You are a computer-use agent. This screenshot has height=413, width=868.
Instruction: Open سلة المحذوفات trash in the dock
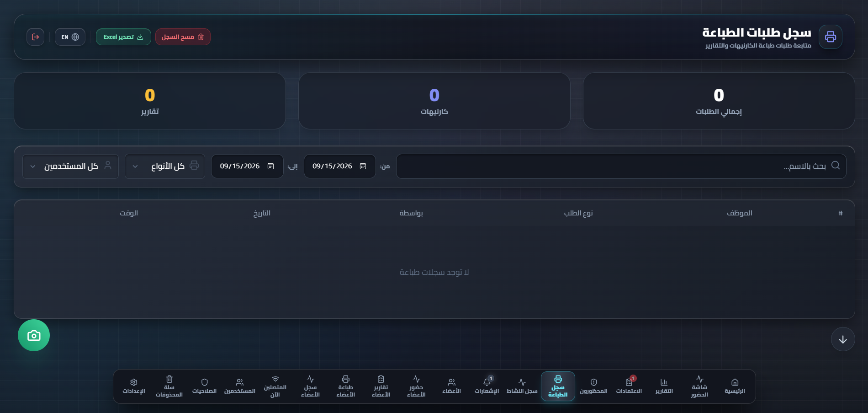pos(169,386)
